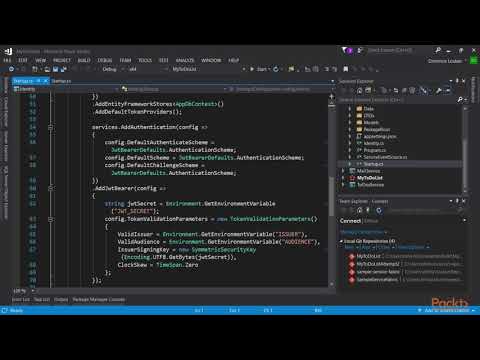480x360 pixels.
Task: Open the EDIT menu
Action: 23,60
